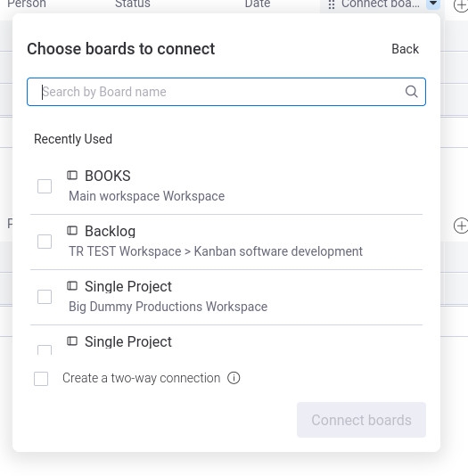Click the board icon next to BOOKS
Viewport: 468px width, 476px height.
pyautogui.click(x=72, y=176)
